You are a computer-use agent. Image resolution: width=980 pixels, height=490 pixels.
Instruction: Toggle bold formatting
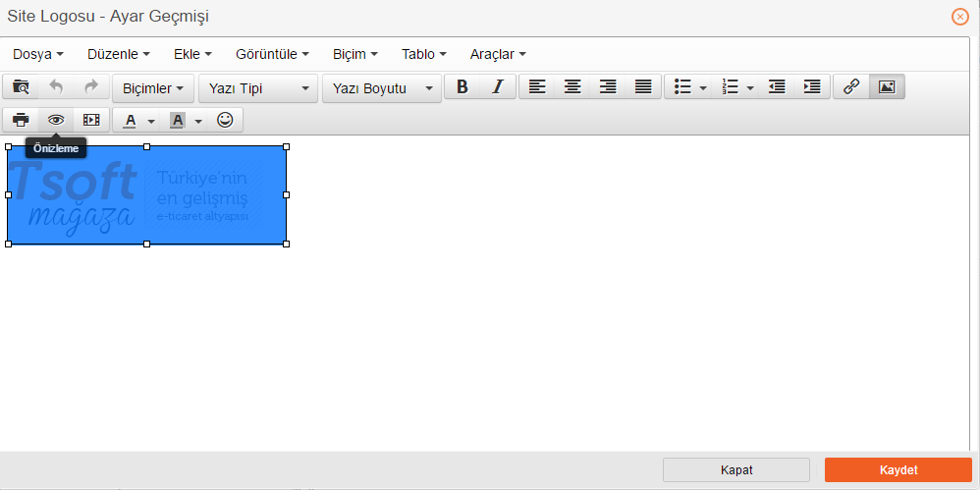(462, 87)
